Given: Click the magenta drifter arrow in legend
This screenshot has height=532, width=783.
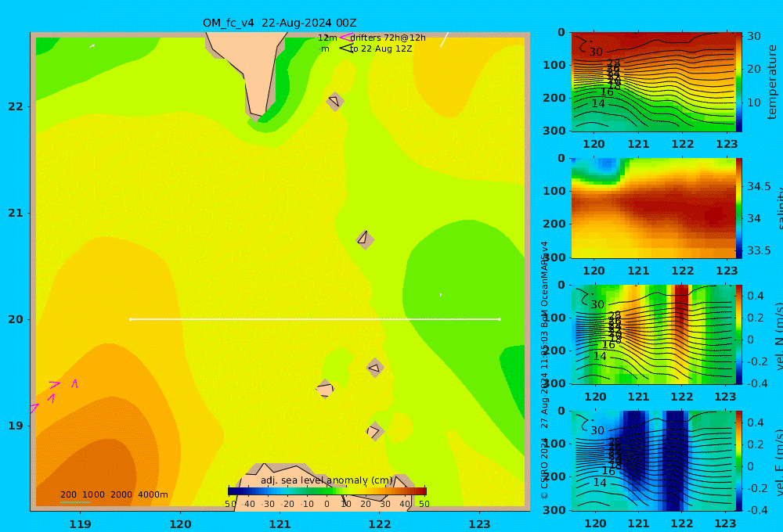Looking at the screenshot, I should 345,37.
